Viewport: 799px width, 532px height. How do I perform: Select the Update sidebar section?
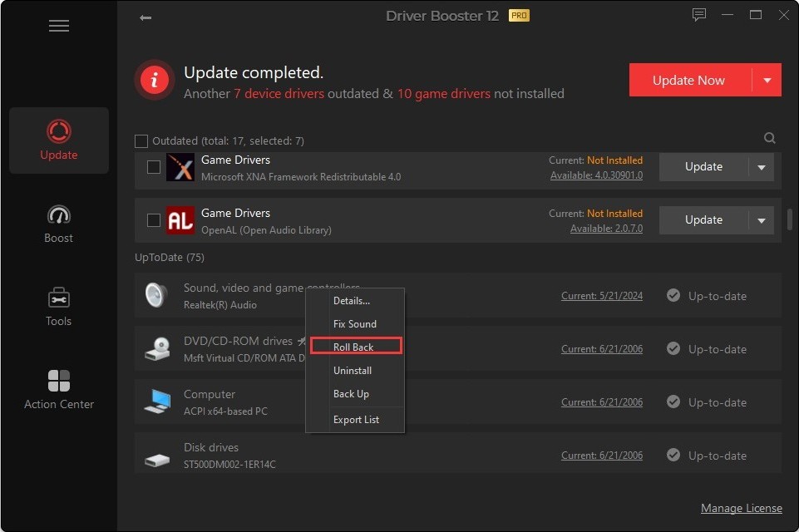point(58,140)
